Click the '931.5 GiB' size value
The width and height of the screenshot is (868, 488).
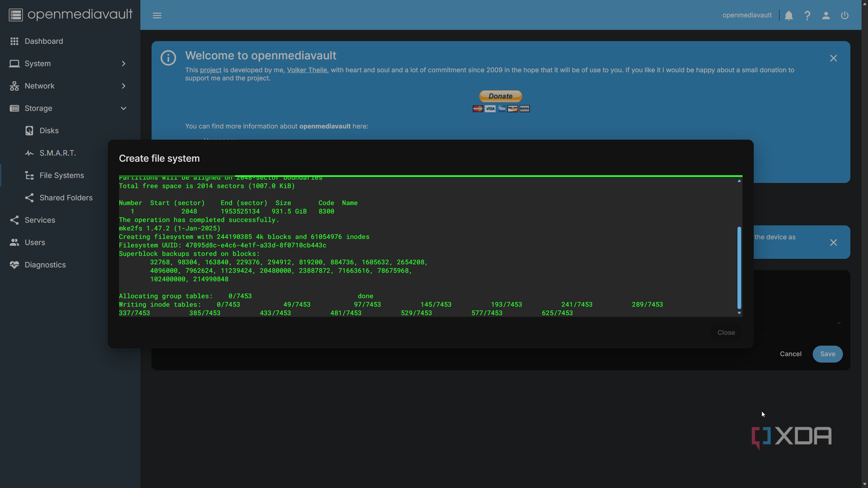click(x=289, y=212)
